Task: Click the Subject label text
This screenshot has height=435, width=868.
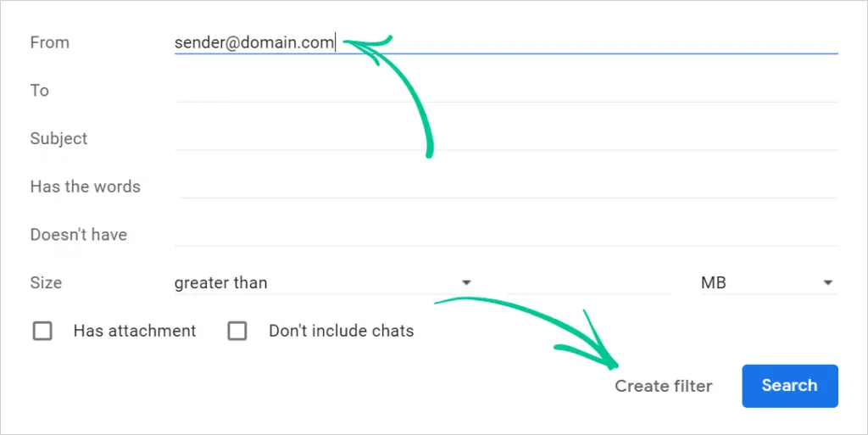Action: pyautogui.click(x=58, y=138)
